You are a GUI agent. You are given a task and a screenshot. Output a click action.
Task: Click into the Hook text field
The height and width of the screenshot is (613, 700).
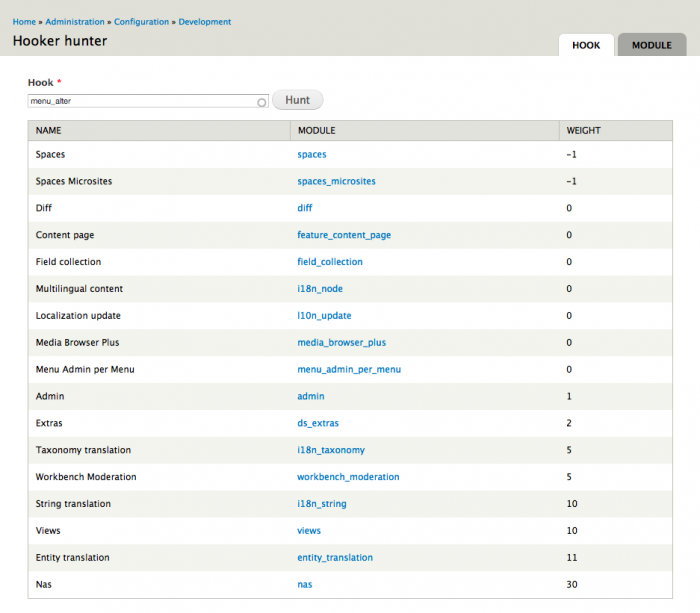(140, 101)
